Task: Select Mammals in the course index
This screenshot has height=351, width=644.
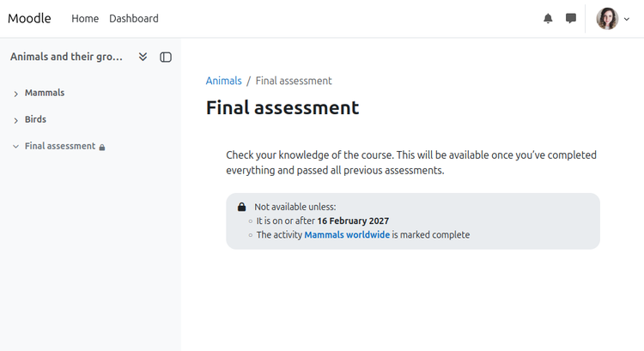Action: pyautogui.click(x=45, y=93)
